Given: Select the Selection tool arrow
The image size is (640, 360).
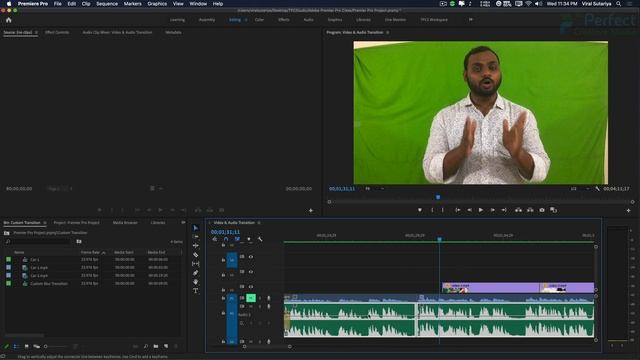Looking at the screenshot, I should (x=196, y=228).
